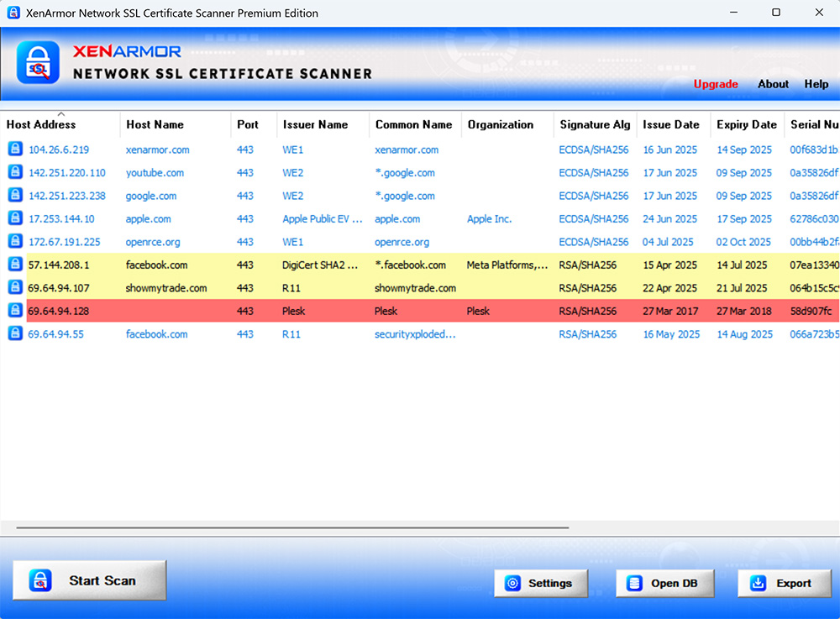
Task: Click common name *.facebook.com cell
Action: pos(410,265)
